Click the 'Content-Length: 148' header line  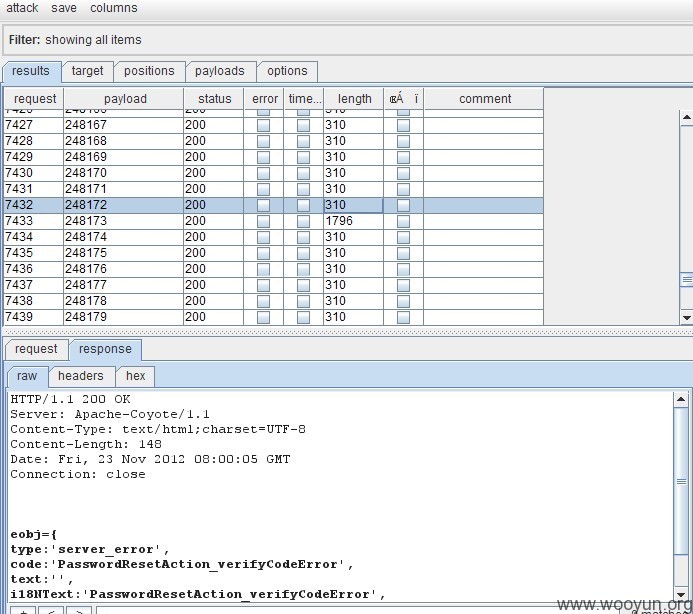click(86, 444)
